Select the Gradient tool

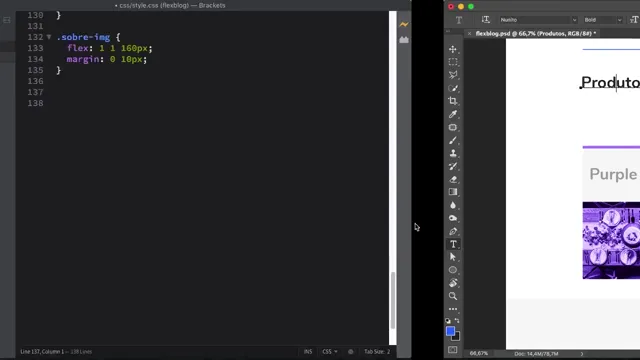tap(453, 192)
